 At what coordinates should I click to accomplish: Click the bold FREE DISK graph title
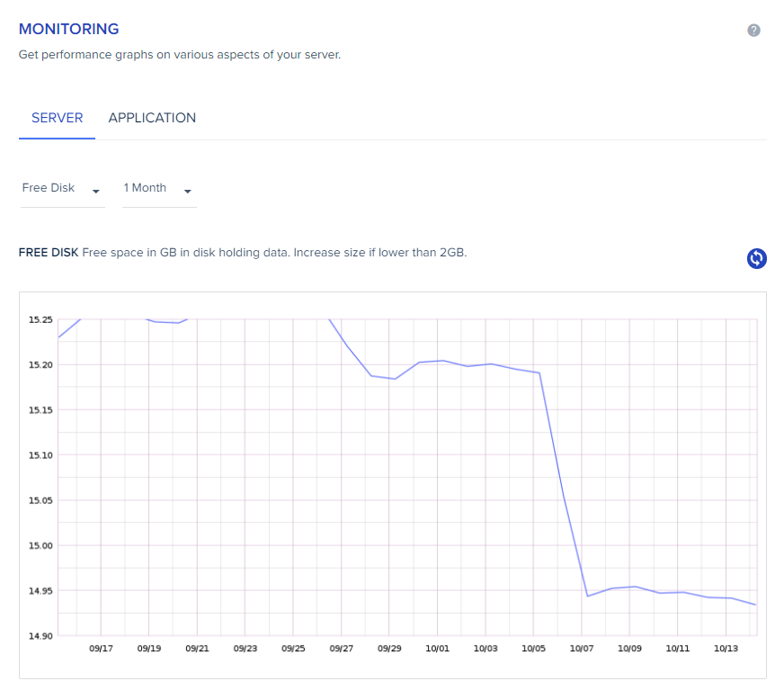point(49,252)
